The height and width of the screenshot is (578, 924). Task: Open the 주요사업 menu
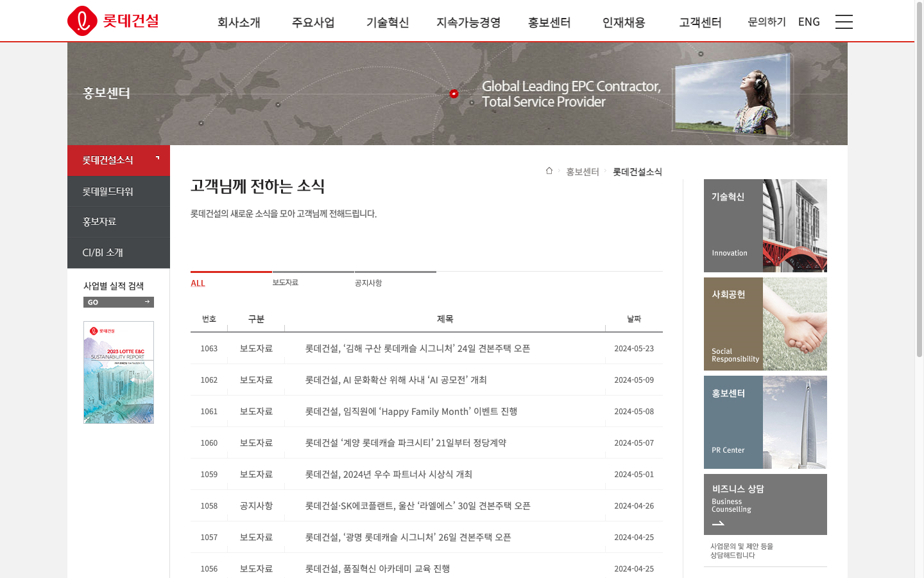[313, 22]
